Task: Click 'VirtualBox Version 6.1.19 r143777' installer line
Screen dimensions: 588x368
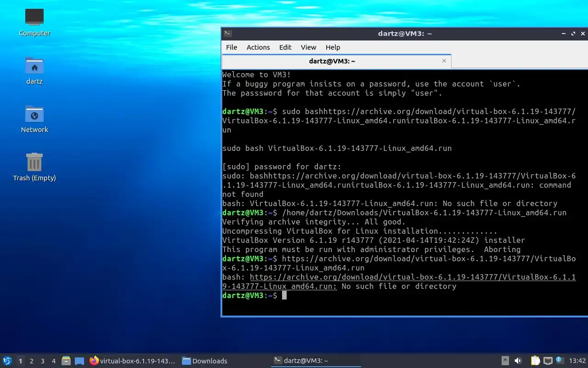Action: [373, 240]
